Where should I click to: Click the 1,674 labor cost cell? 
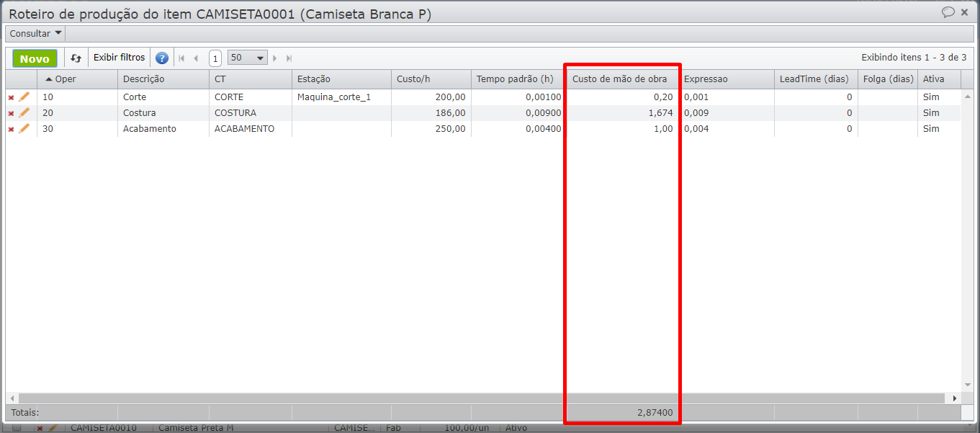point(622,112)
